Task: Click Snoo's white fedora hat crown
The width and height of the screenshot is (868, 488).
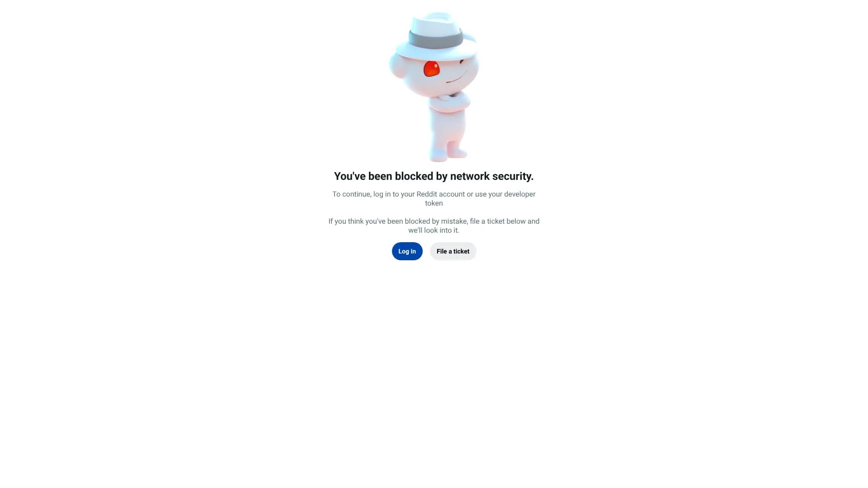Action: click(x=436, y=23)
